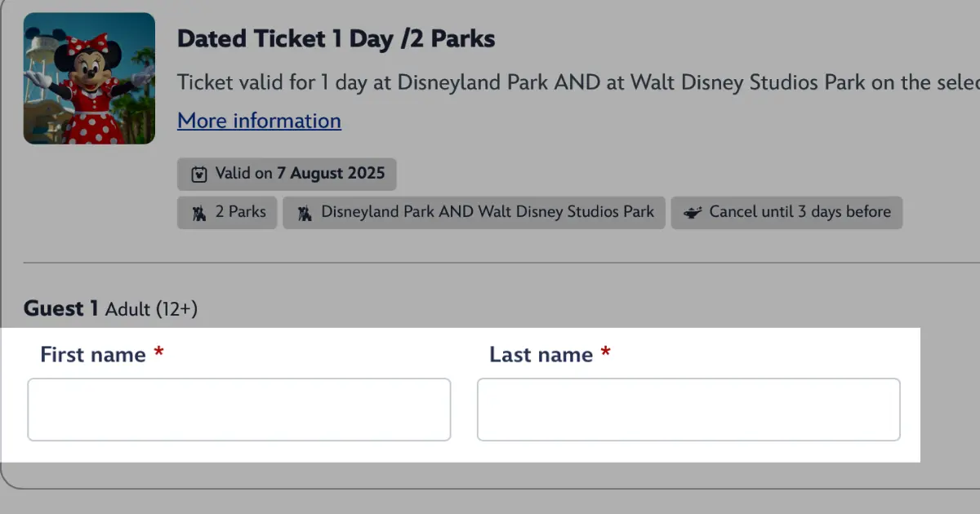Image resolution: width=980 pixels, height=514 pixels.
Task: Click the 'Cancel until 3 days before' tag
Action: point(786,212)
